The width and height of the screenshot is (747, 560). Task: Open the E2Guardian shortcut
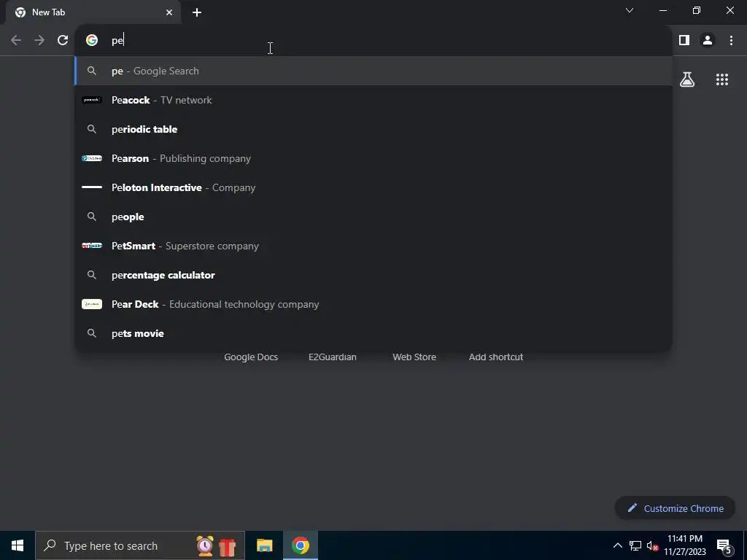coord(333,357)
